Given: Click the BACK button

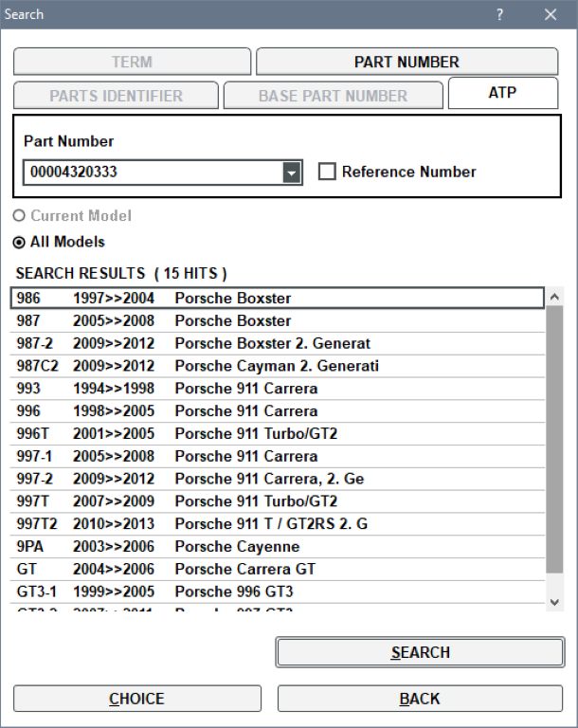Looking at the screenshot, I should coord(420,699).
